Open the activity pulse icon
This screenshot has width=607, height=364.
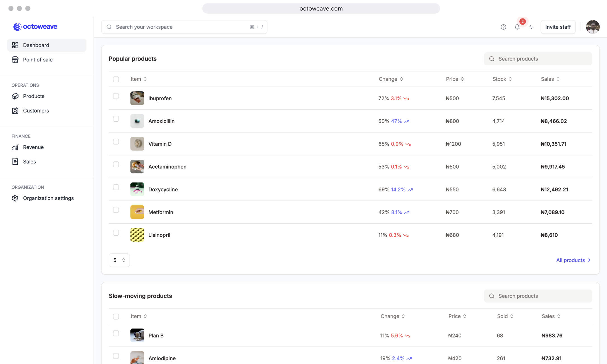531,27
